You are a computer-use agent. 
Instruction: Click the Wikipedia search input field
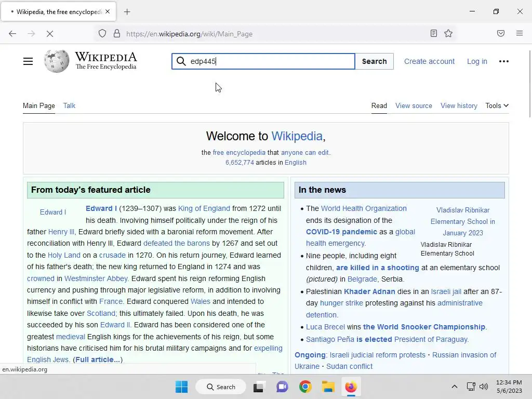(263, 61)
